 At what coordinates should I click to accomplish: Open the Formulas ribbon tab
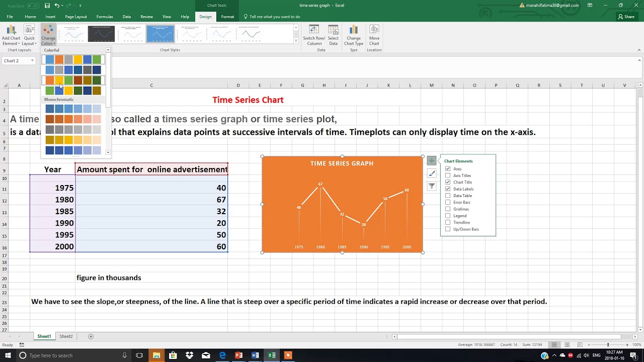pyautogui.click(x=105, y=17)
